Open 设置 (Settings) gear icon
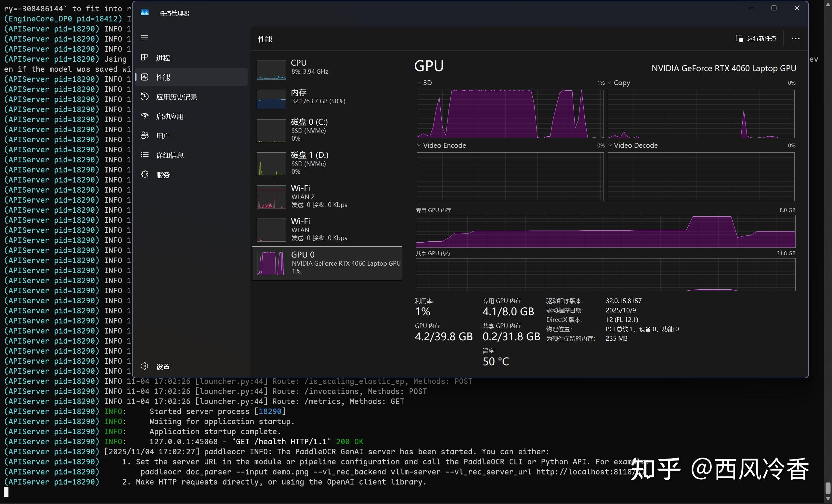The image size is (832, 504). pyautogui.click(x=145, y=366)
